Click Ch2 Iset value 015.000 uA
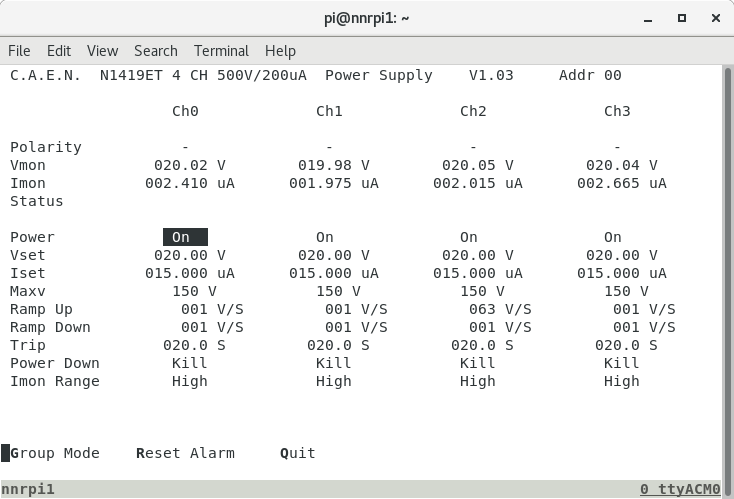The height and width of the screenshot is (499, 734). (x=477, y=273)
